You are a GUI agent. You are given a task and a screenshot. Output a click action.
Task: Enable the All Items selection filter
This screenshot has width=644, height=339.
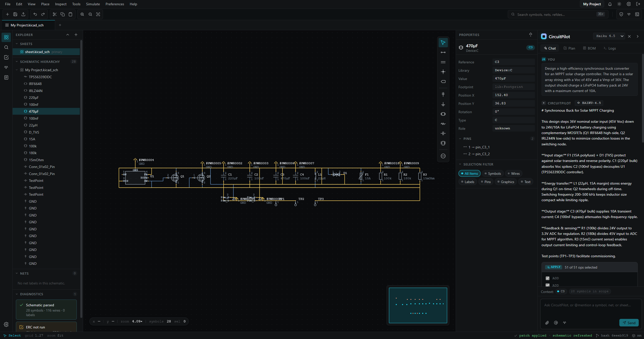click(470, 174)
